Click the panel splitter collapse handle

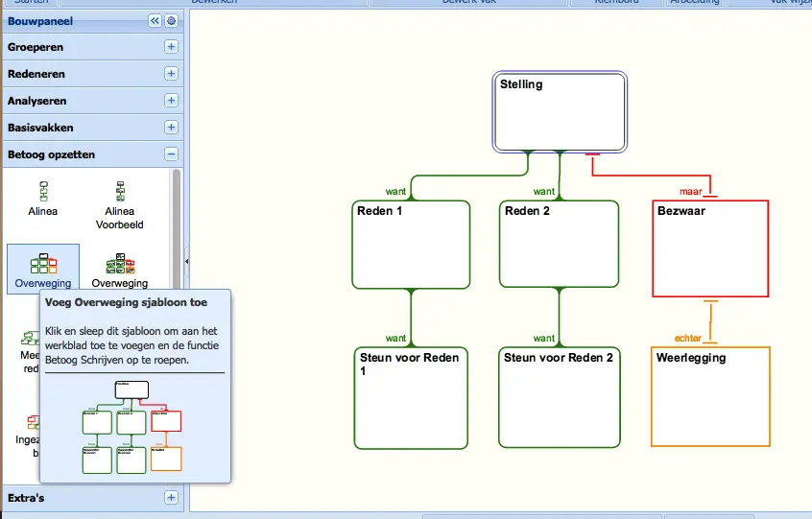[x=186, y=260]
